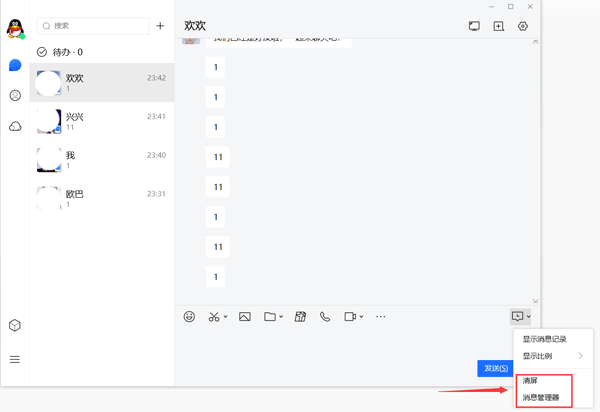The width and height of the screenshot is (600, 412).
Task: Send a picture using image icon
Action: point(245,316)
